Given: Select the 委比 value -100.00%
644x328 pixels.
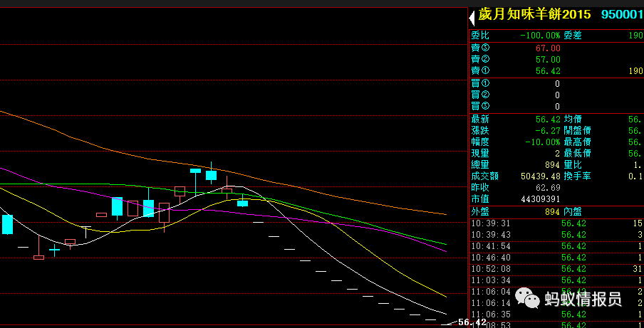Looking at the screenshot, I should click(x=540, y=36).
